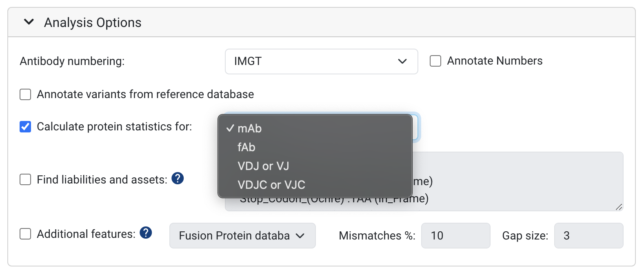Enable the Annotate Numbers checkbox
This screenshot has width=644, height=273.
pos(435,61)
